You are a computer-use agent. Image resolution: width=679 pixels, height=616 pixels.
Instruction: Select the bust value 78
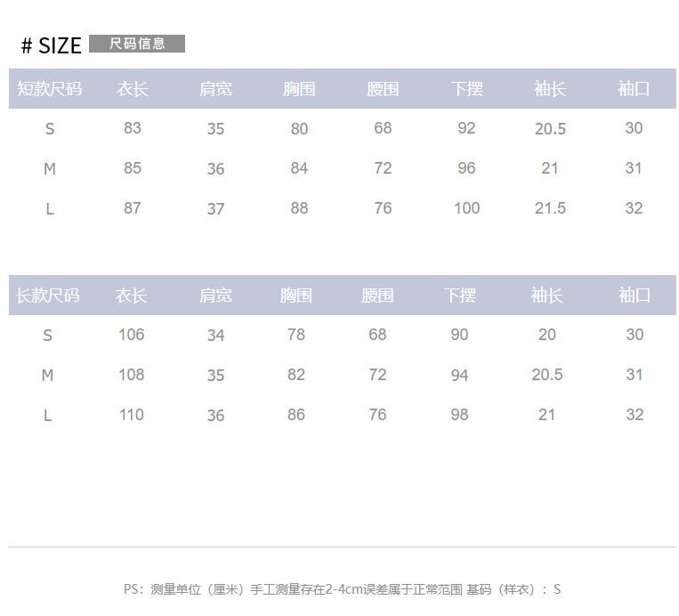click(296, 335)
